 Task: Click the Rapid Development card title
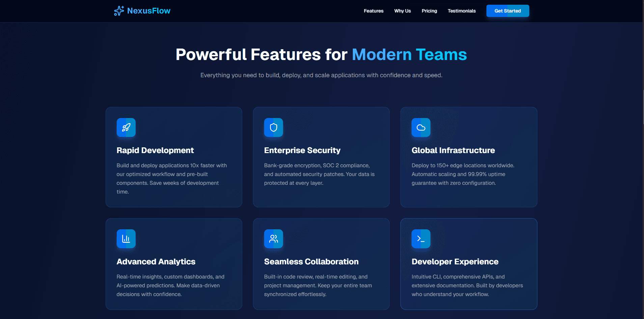coord(155,150)
